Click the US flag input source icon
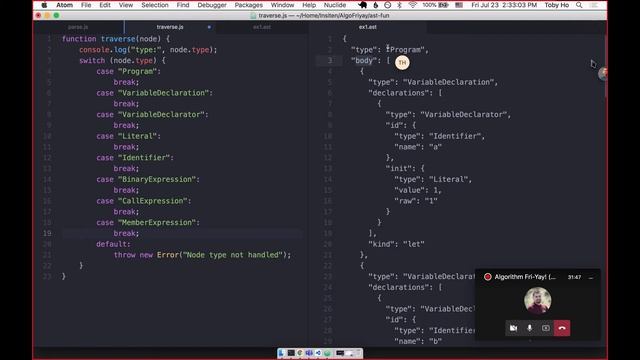 pos(459,5)
